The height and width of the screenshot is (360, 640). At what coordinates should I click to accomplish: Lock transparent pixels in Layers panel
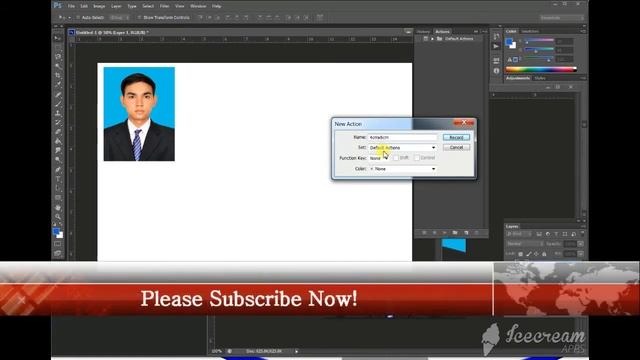point(521,254)
